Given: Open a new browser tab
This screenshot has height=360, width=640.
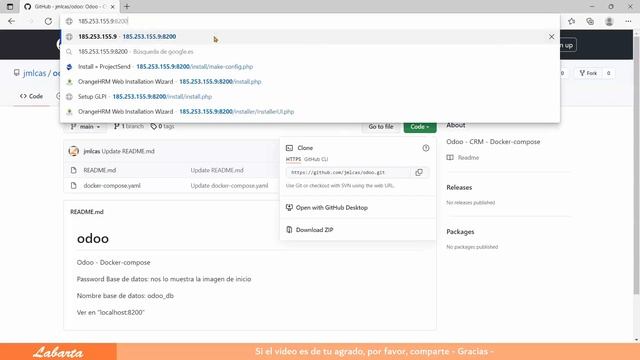Looking at the screenshot, I should [127, 7].
